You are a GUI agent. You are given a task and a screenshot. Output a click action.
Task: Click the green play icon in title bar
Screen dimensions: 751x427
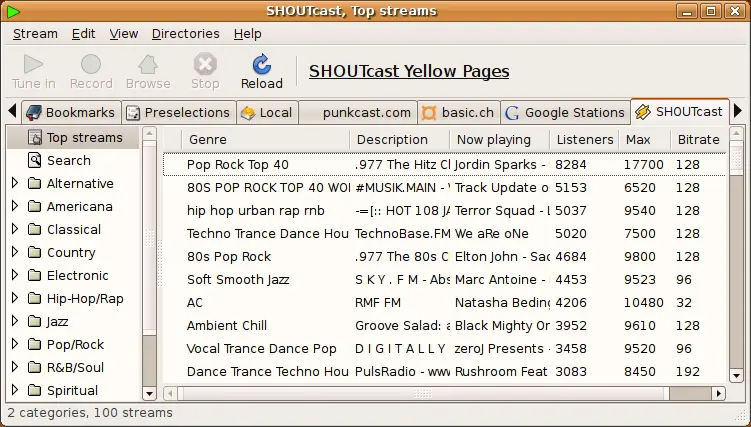pos(13,11)
